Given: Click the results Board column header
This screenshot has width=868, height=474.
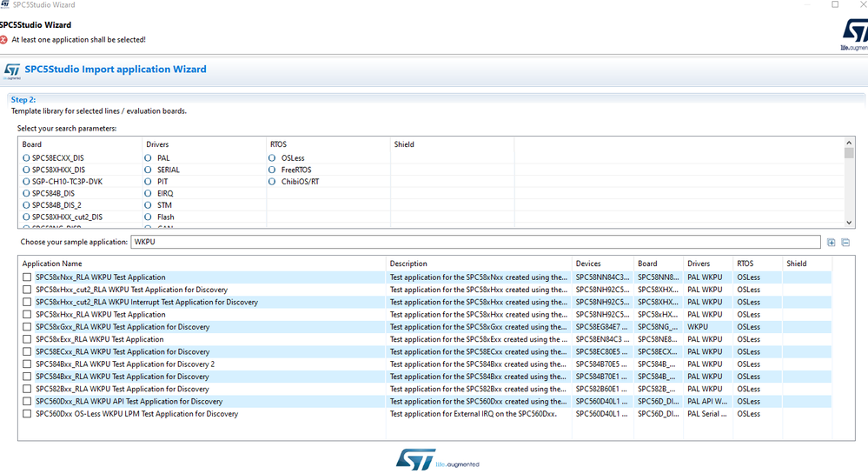Looking at the screenshot, I should [659, 264].
